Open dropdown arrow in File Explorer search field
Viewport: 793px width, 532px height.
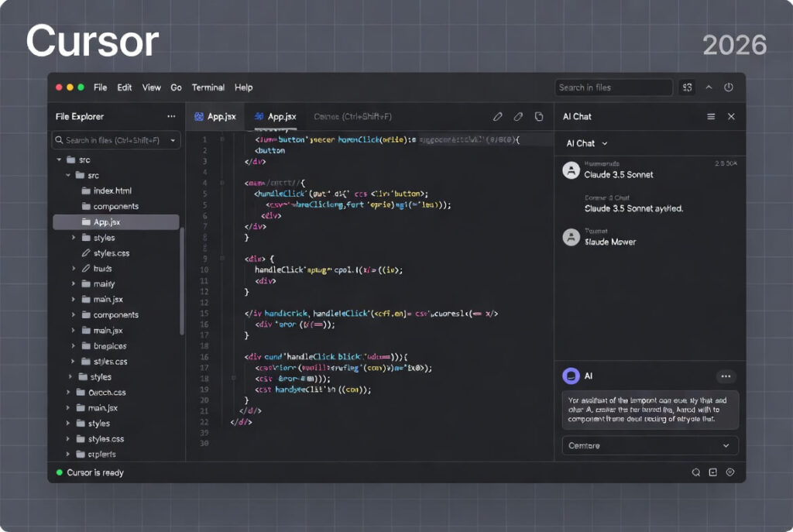173,140
